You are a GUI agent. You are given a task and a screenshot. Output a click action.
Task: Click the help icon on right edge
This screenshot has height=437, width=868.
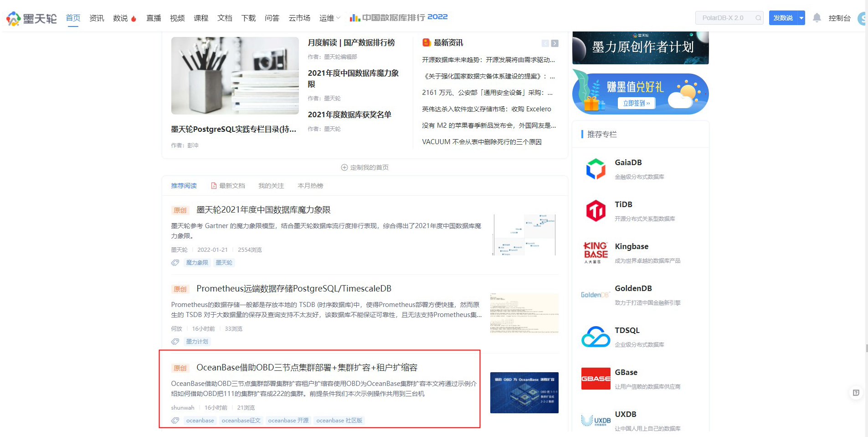pyautogui.click(x=856, y=393)
